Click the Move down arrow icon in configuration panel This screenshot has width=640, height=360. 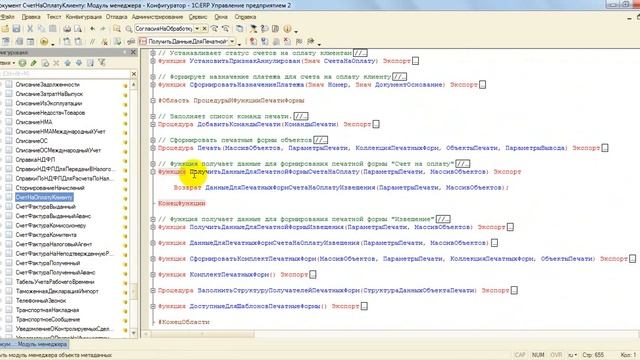[x=79, y=63]
